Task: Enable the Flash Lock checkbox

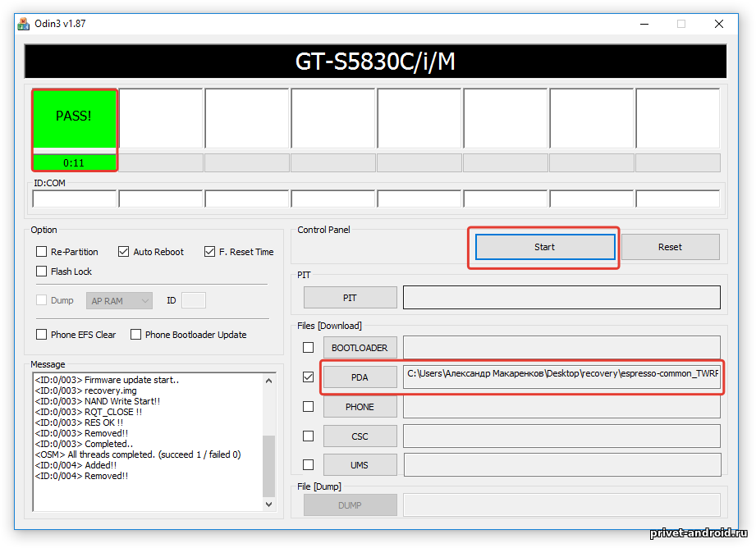Action: pyautogui.click(x=42, y=272)
